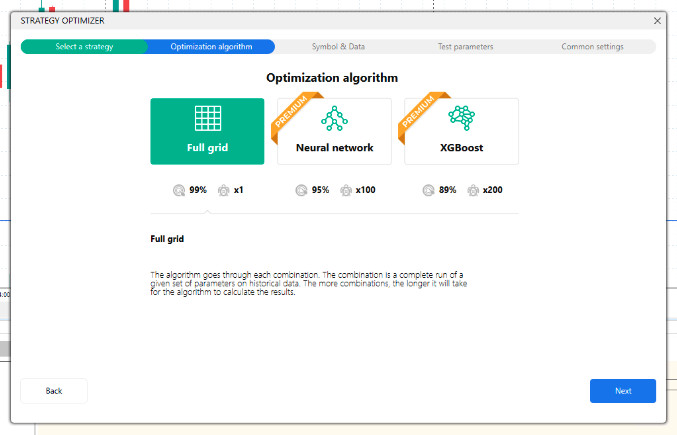This screenshot has height=435, width=677.
Task: Open the Common settings step
Action: click(592, 47)
